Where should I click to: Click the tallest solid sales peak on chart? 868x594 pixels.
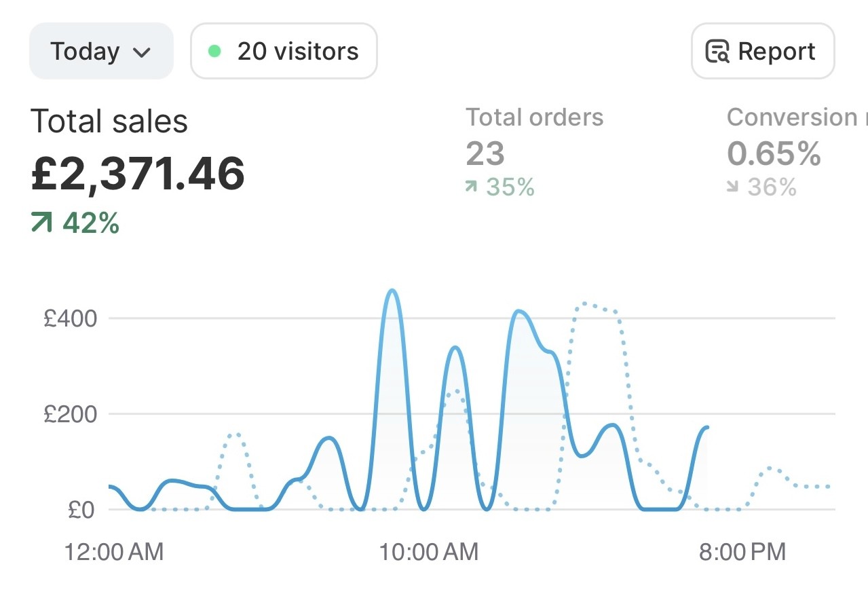pyautogui.click(x=392, y=291)
